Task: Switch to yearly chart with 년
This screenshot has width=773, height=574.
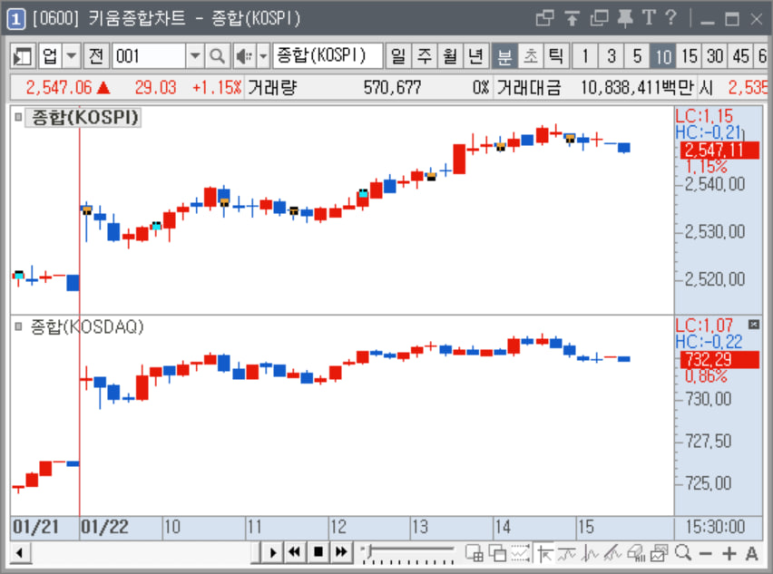Action: click(476, 56)
